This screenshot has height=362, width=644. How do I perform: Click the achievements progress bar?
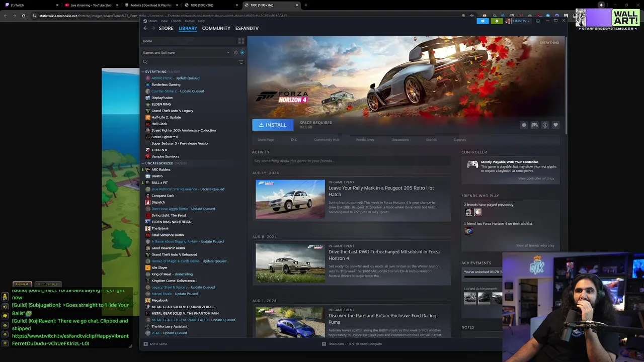(483, 277)
